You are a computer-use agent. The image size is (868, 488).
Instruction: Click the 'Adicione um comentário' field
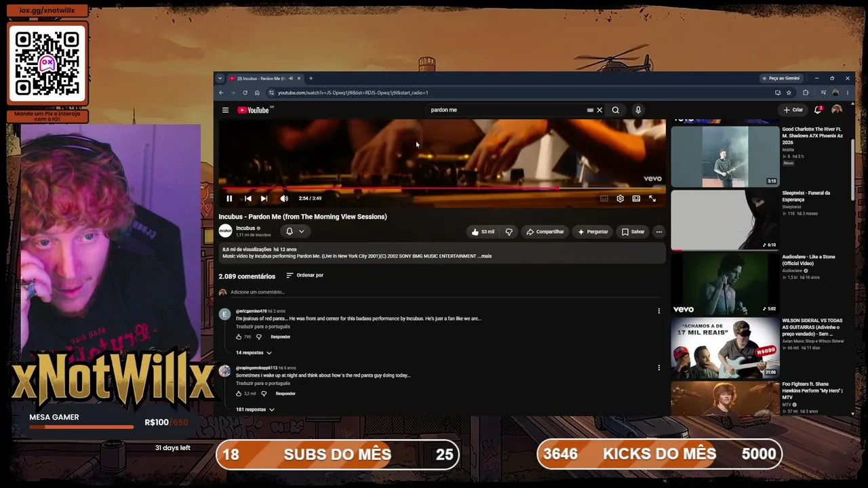445,292
